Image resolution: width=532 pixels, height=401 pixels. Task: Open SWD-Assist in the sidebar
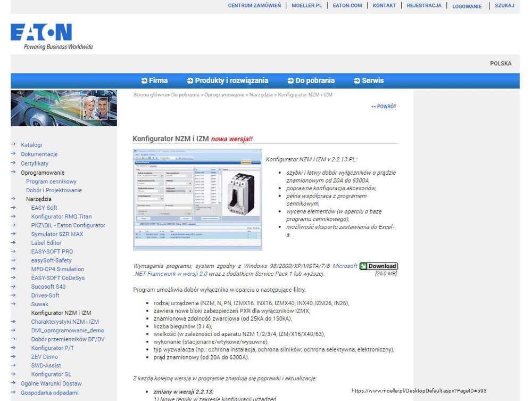click(46, 366)
